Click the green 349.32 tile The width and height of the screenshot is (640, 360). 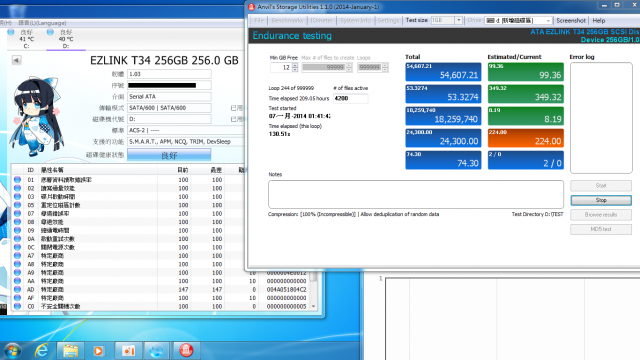525,94
